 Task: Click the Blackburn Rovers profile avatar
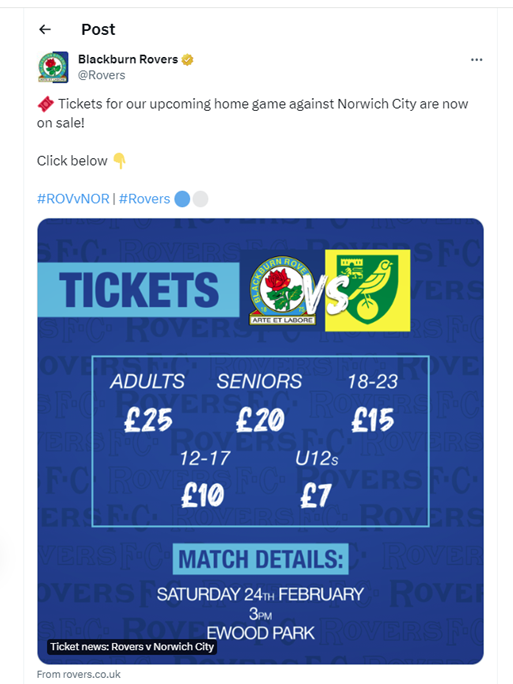(53, 67)
